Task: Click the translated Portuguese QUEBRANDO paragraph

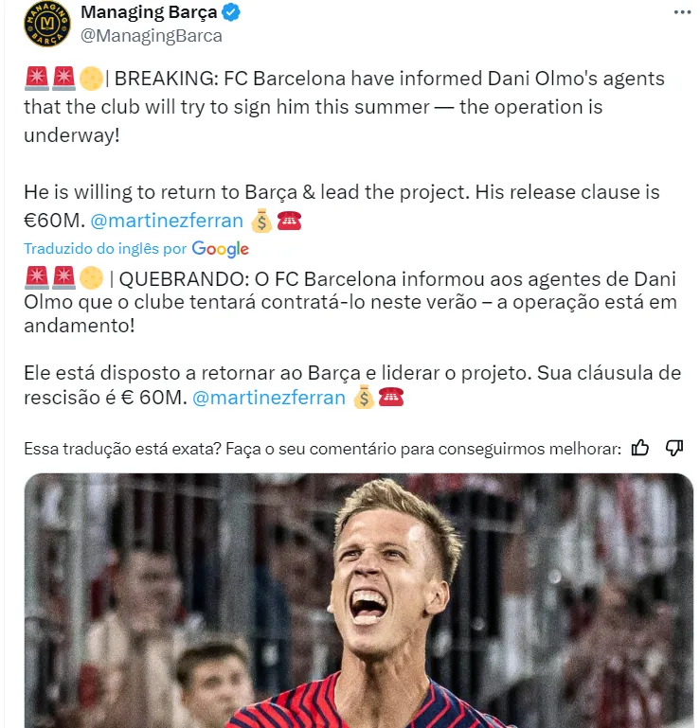Action: pos(350,302)
